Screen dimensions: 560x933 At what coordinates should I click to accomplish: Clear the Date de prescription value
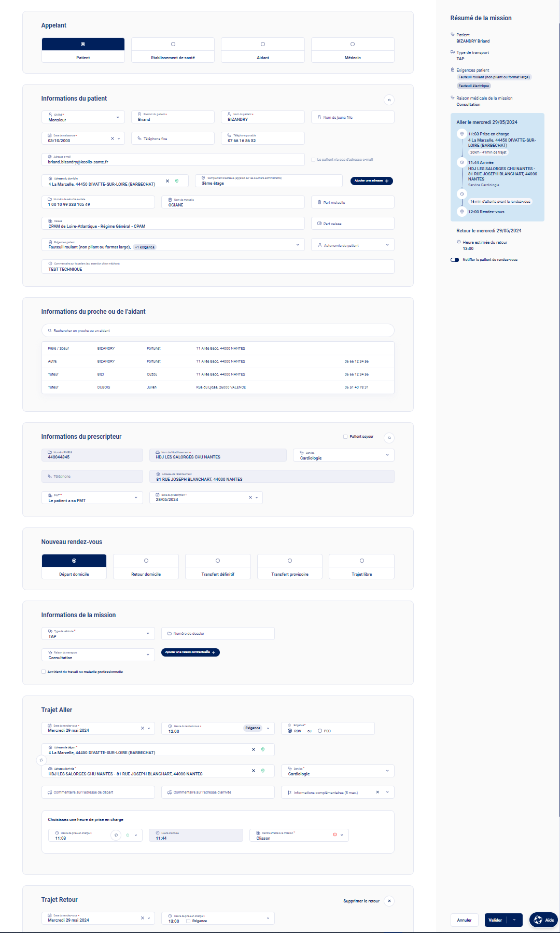250,497
